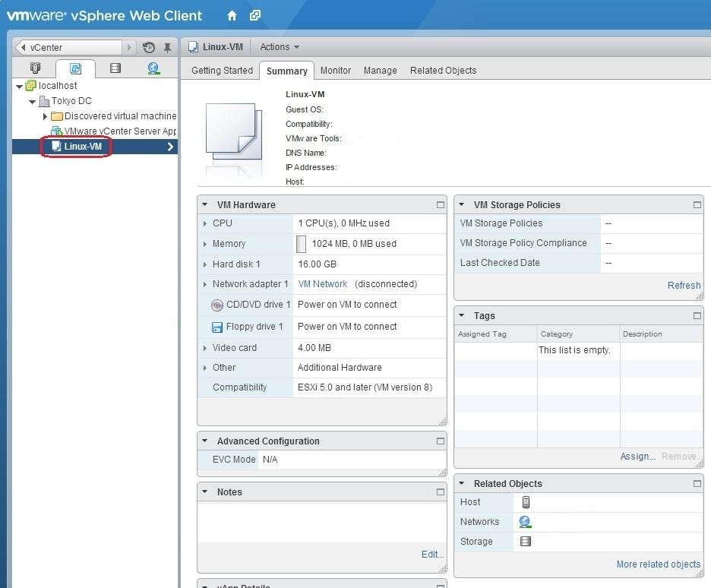This screenshot has height=588, width=711.
Task: Maximize the Tags panel
Action: (697, 315)
